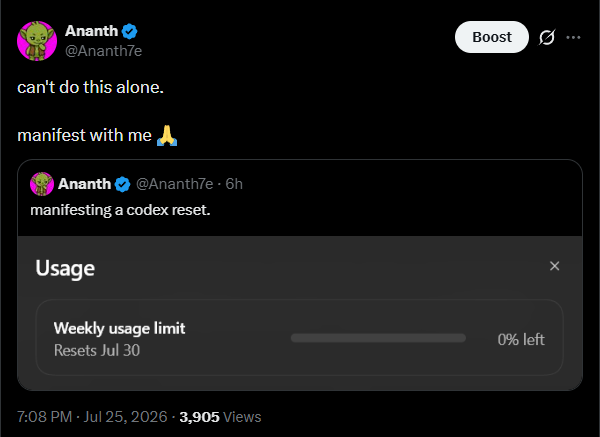Open the quoted tweet's small avatar
The width and height of the screenshot is (600, 437).
point(42,184)
